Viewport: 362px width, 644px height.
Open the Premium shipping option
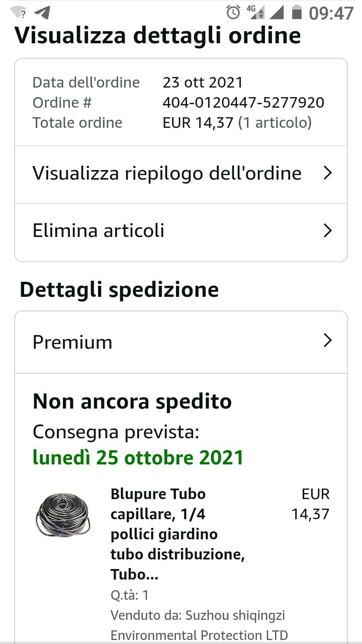coord(72,342)
